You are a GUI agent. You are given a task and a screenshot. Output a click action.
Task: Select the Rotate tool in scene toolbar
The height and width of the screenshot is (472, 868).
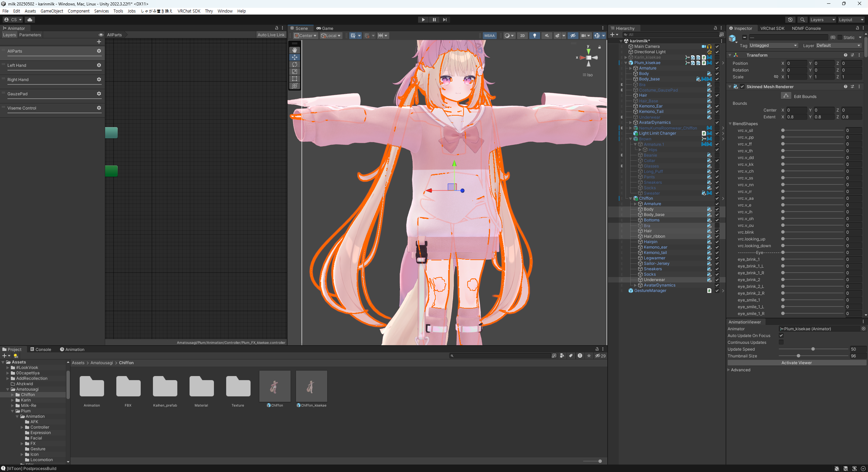click(x=294, y=64)
